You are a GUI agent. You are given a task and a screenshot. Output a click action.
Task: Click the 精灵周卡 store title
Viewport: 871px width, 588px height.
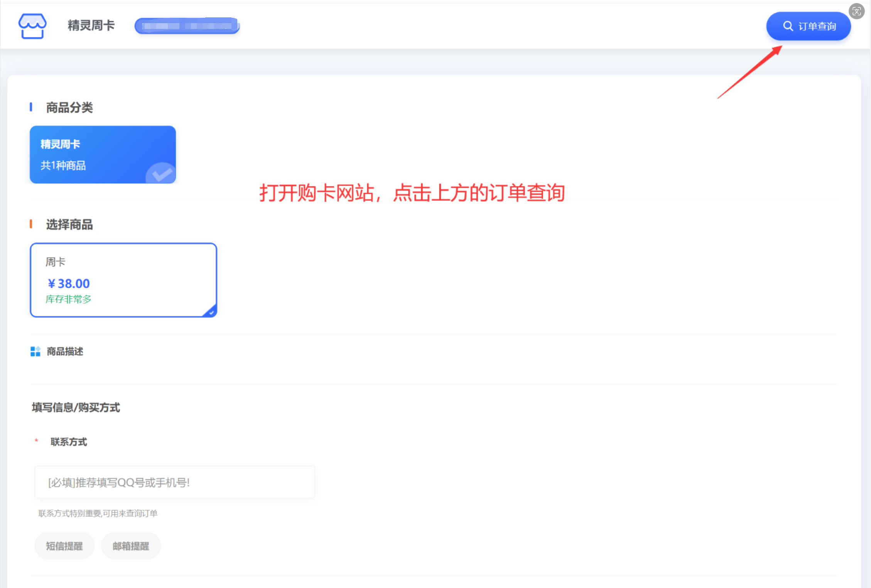91,25
